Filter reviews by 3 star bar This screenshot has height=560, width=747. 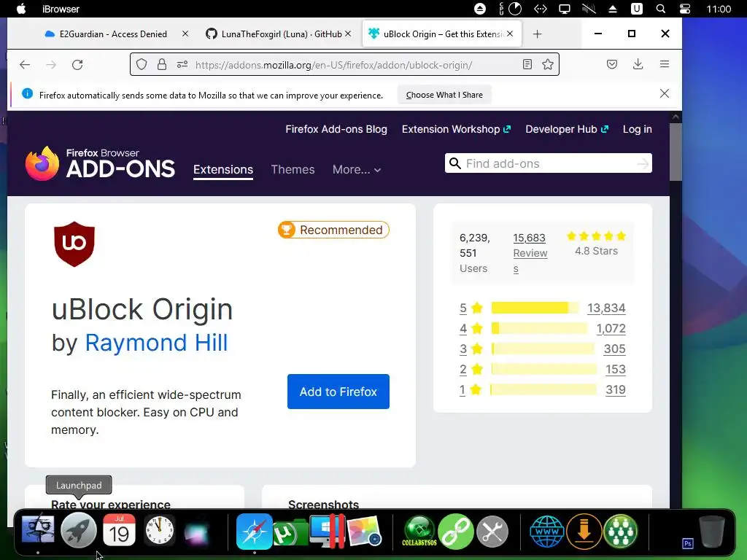pos(543,349)
